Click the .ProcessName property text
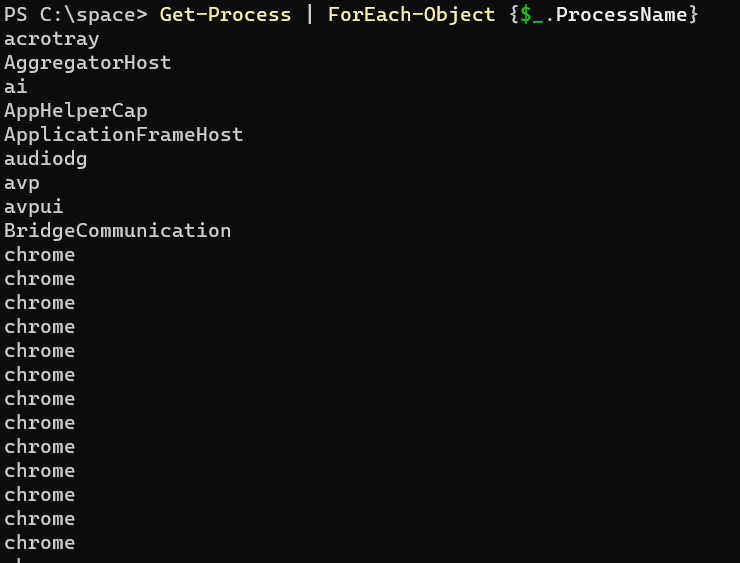Screen dimensions: 740x563 point(616,15)
